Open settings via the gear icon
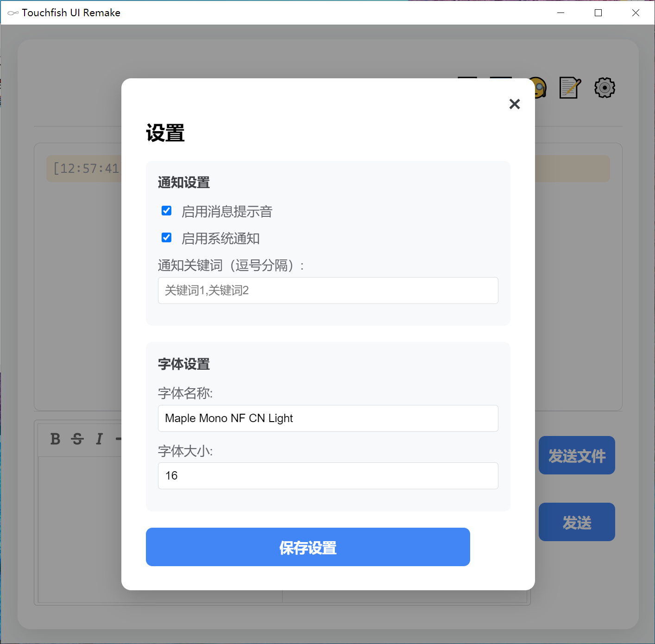This screenshot has width=655, height=644. pyautogui.click(x=605, y=88)
